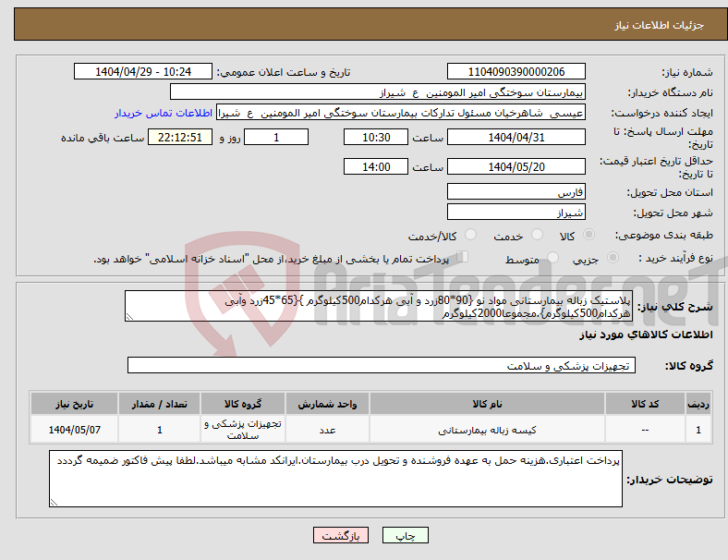Viewport: 728px width, 560px height.
Task: Click the گروه کالا column header in table
Action: tap(243, 404)
